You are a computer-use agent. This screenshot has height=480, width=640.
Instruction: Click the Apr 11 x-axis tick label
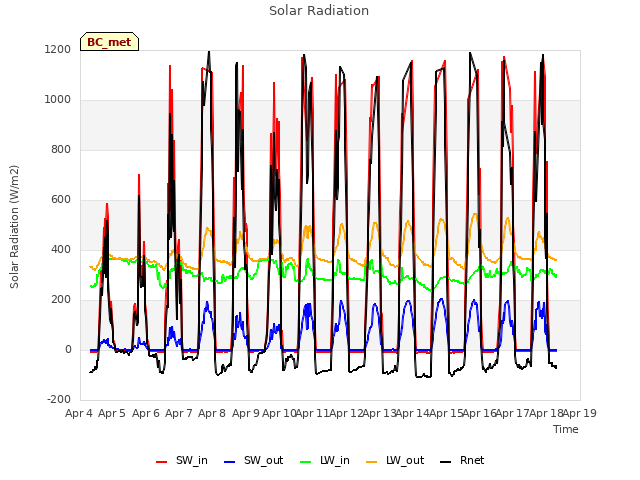[x=312, y=413]
